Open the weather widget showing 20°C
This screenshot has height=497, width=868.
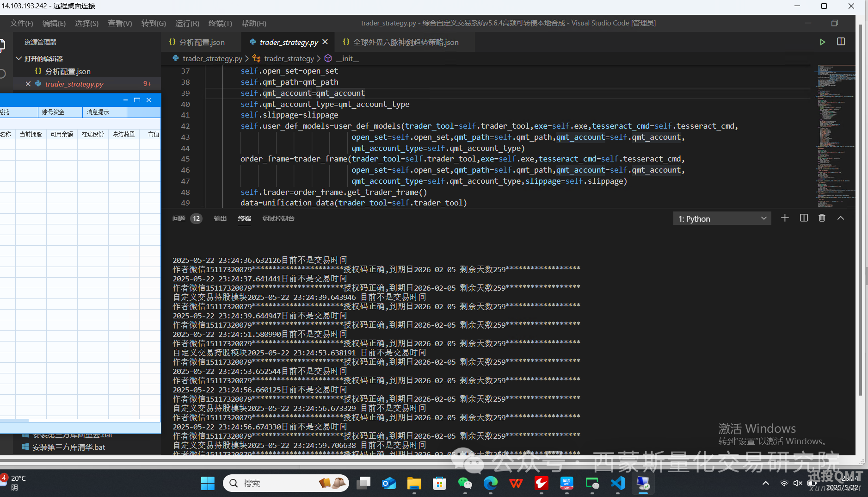(x=14, y=483)
